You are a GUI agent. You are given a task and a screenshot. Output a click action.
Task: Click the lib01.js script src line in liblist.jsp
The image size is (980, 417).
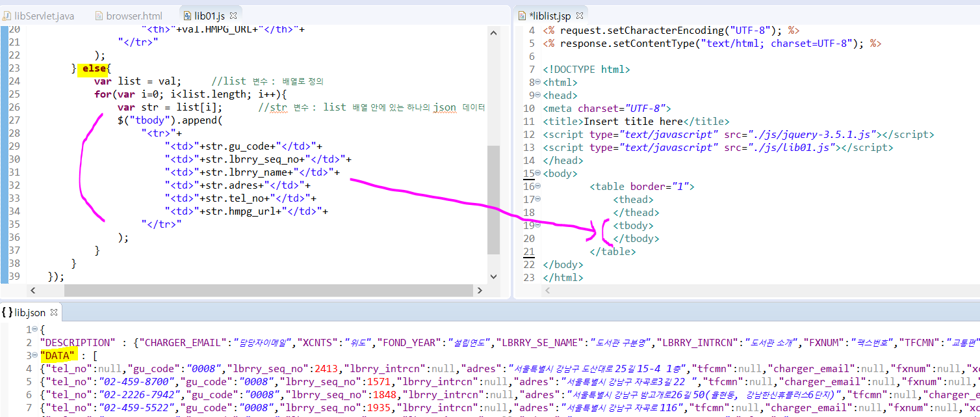coord(718,148)
